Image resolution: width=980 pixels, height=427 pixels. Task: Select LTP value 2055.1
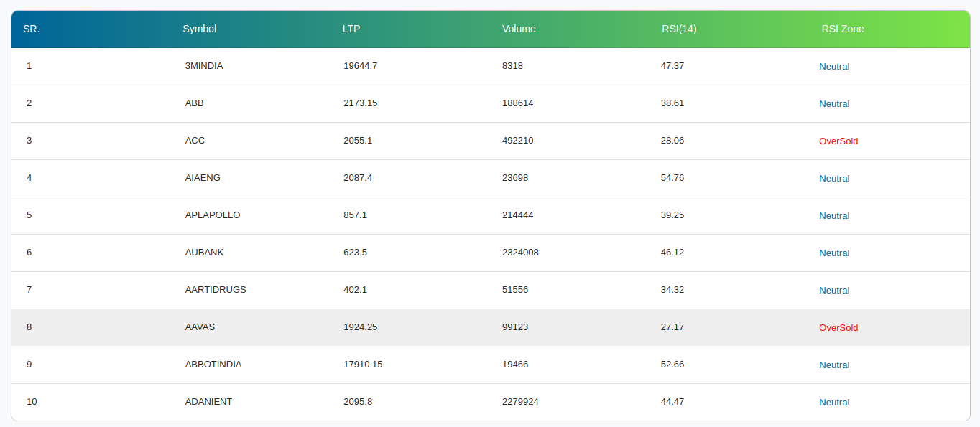tap(358, 141)
